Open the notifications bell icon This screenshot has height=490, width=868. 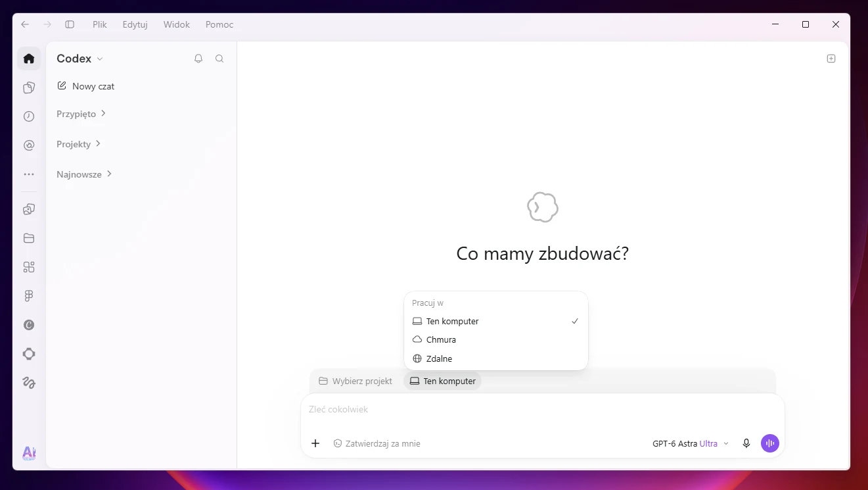coord(198,59)
